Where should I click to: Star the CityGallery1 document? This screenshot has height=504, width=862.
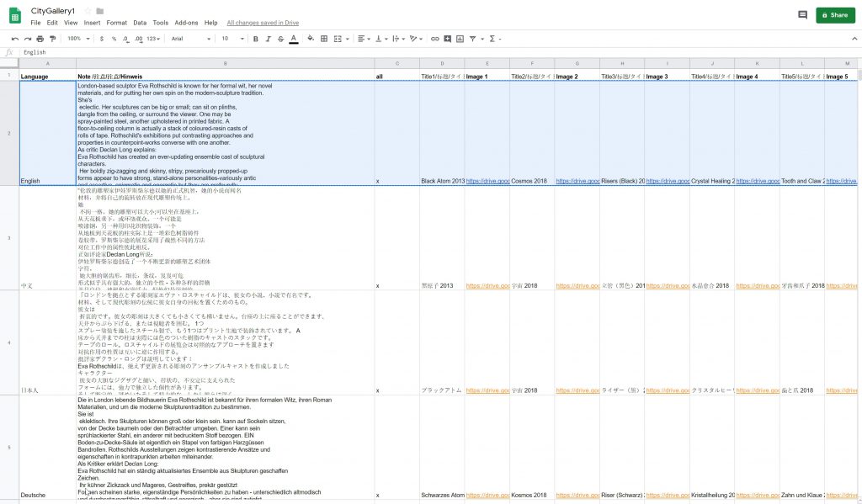point(88,11)
